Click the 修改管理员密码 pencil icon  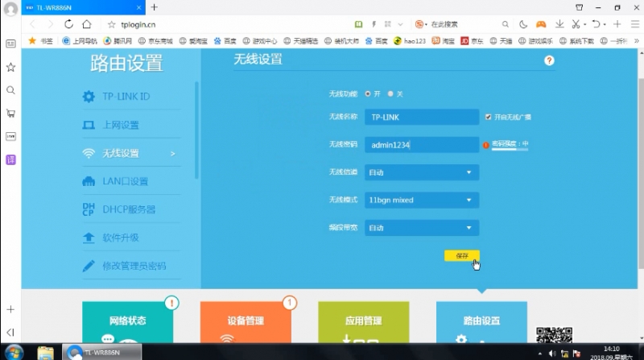[89, 266]
